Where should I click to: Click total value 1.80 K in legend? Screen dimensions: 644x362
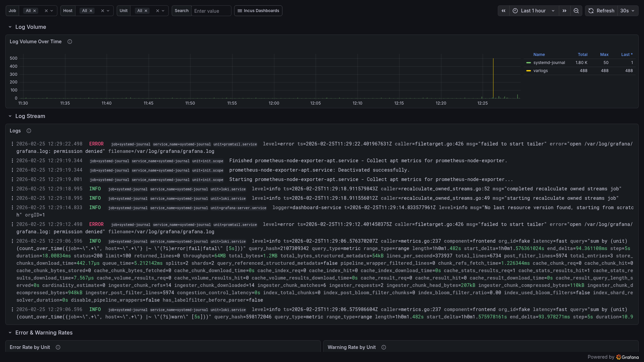click(x=581, y=63)
